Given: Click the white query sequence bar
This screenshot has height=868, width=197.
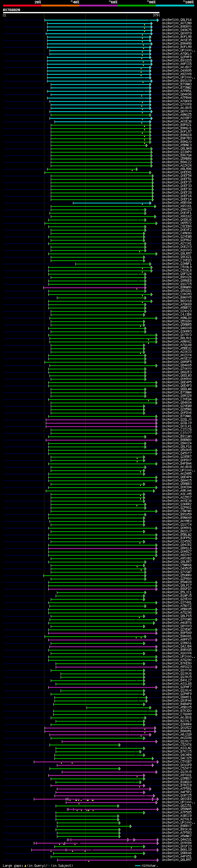Looking at the screenshot, I should [81, 13].
